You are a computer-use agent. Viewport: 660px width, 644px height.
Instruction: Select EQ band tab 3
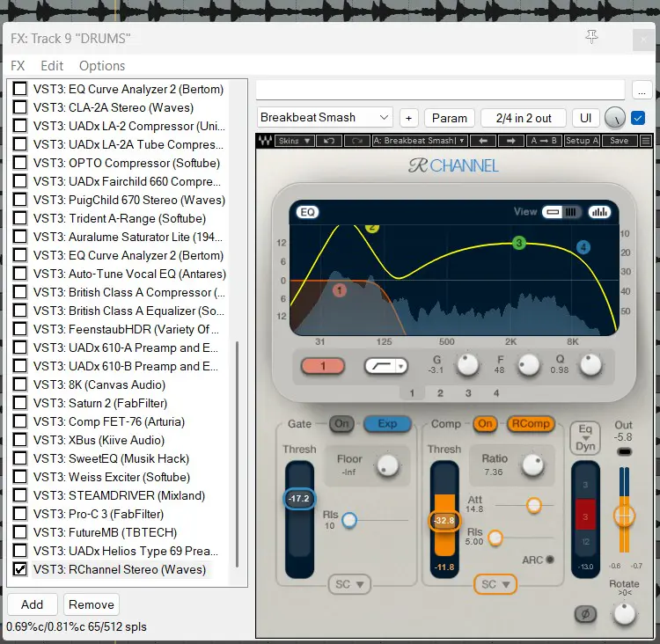pos(468,393)
